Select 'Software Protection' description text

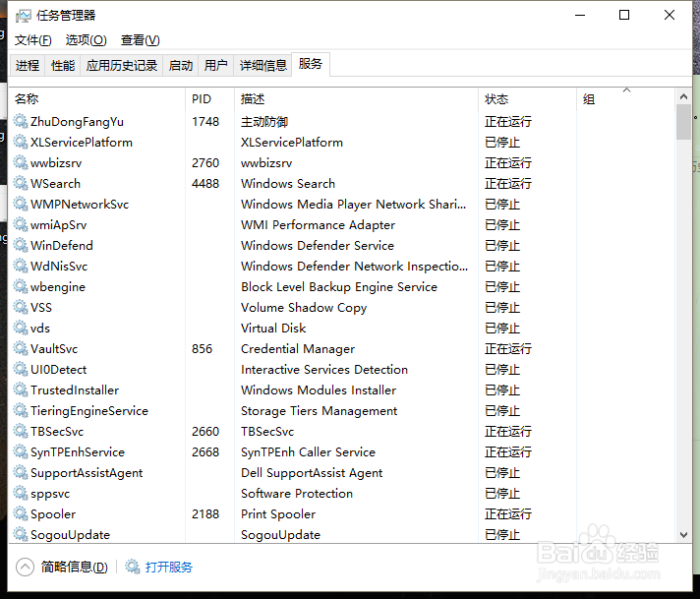(297, 493)
